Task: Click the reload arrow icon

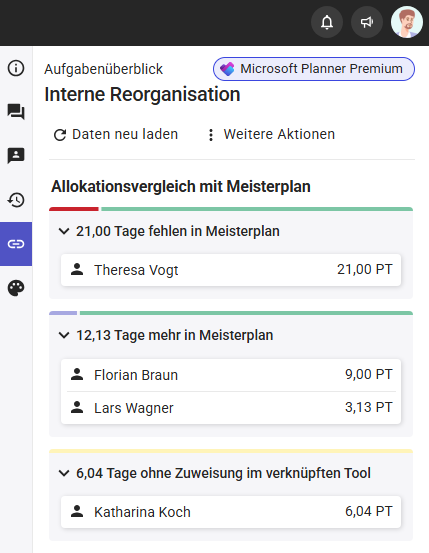Action: [60, 135]
